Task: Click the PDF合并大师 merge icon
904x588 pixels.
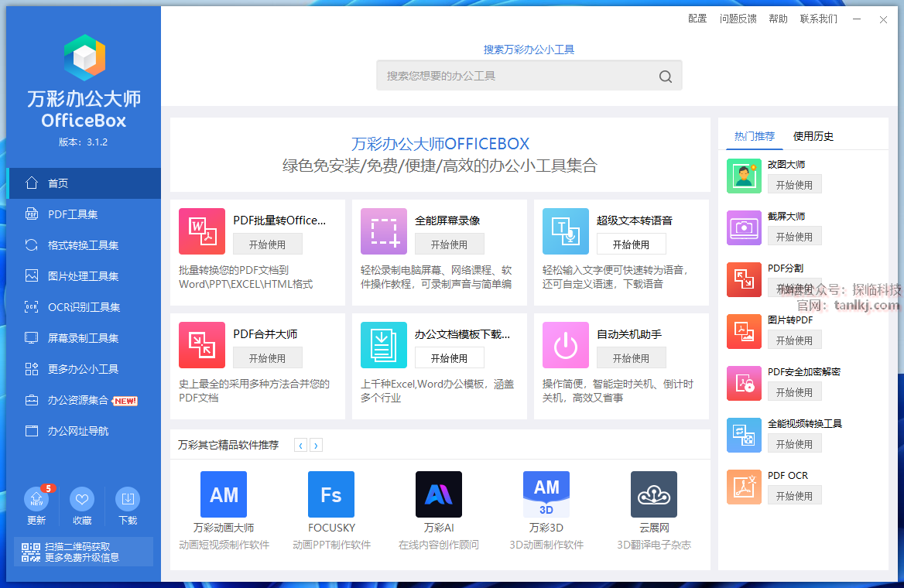Action: (201, 345)
